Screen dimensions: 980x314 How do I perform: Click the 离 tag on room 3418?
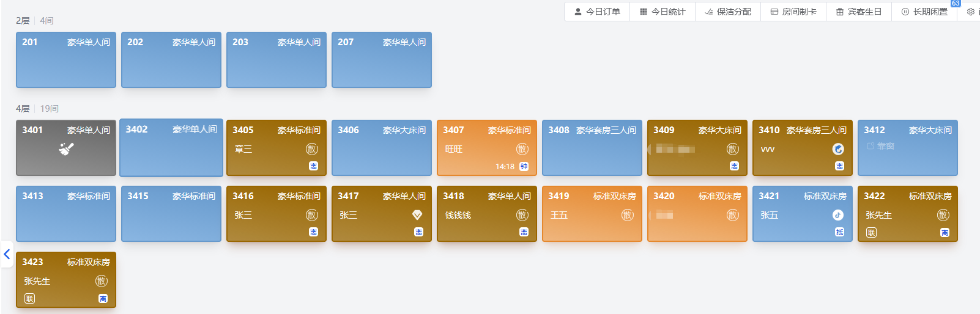(524, 232)
